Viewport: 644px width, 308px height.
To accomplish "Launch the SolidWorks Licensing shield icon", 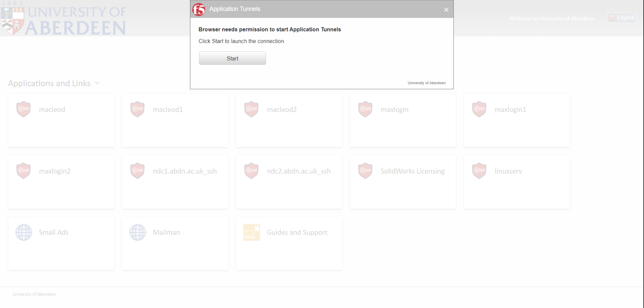I will click(365, 171).
